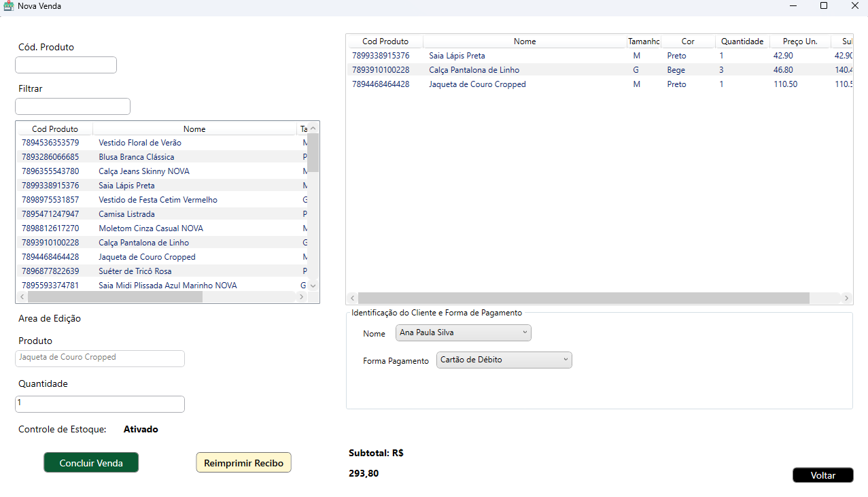Image resolution: width=868 pixels, height=497 pixels.
Task: Click the Bege color cell
Action: [x=676, y=70]
